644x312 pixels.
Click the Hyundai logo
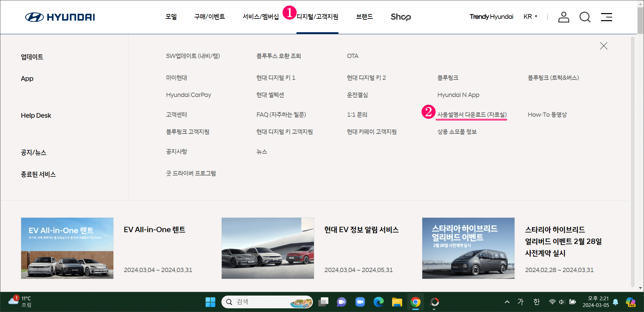click(60, 17)
